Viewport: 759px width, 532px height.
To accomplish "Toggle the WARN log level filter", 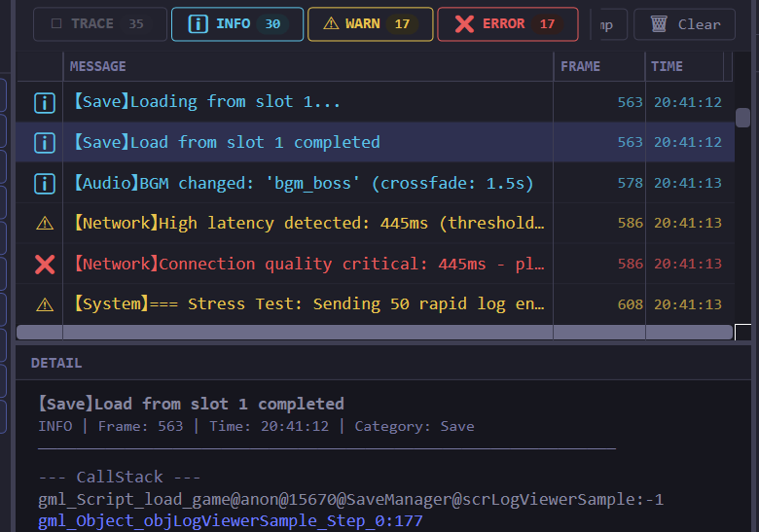I will point(369,24).
